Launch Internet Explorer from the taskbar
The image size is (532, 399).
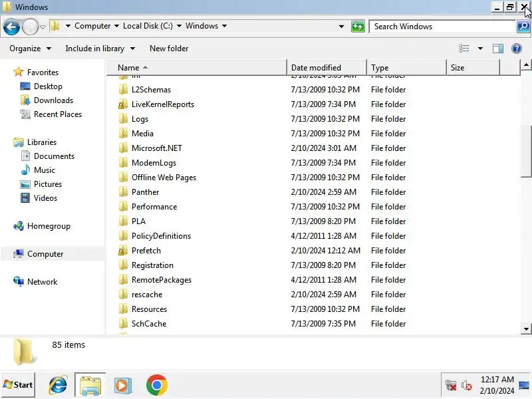[x=58, y=385]
